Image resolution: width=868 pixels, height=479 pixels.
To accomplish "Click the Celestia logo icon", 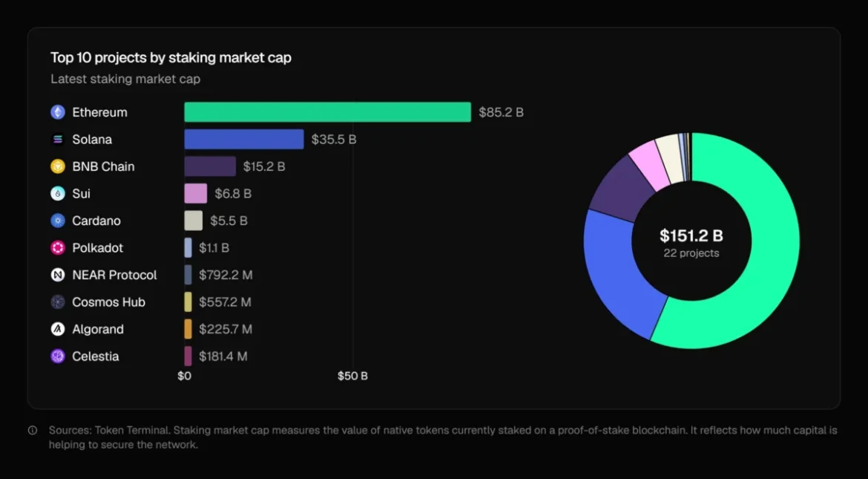I will [x=58, y=356].
